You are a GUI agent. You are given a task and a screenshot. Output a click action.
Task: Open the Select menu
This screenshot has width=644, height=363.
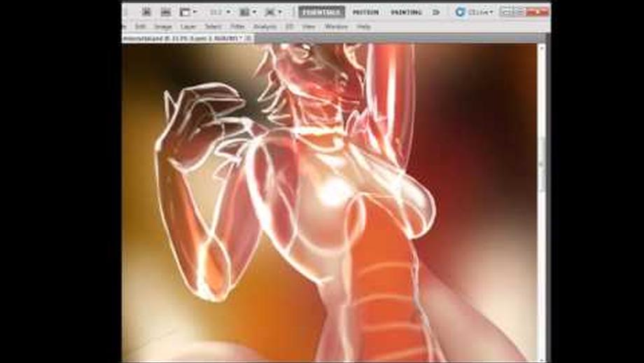coord(213,27)
